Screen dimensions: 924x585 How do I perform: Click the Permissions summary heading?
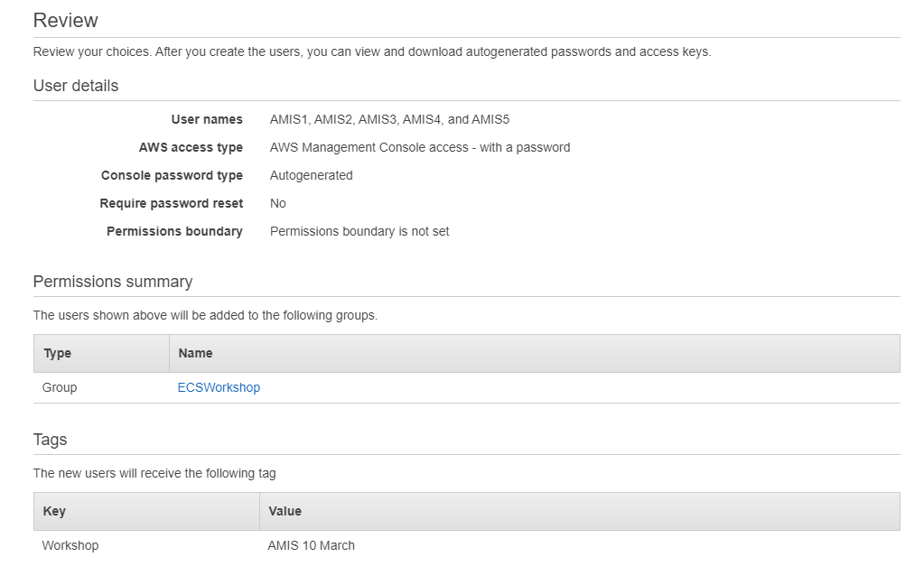tap(113, 282)
